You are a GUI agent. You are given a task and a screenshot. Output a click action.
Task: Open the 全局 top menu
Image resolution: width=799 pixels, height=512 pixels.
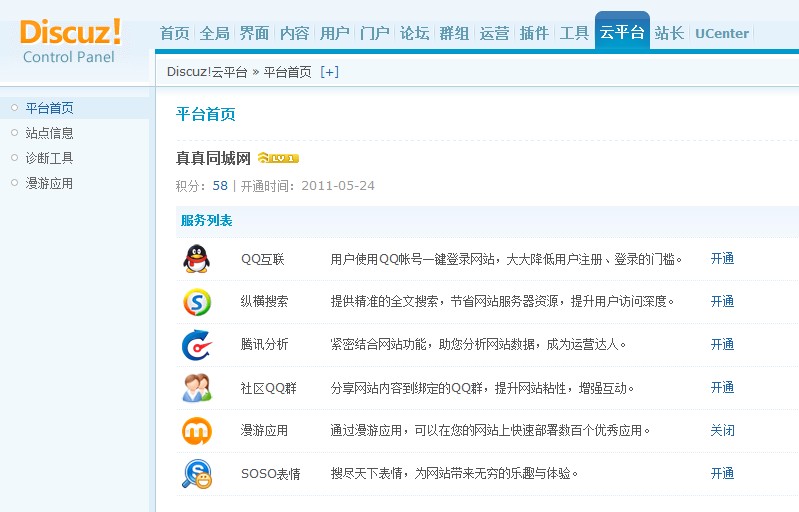(x=215, y=34)
